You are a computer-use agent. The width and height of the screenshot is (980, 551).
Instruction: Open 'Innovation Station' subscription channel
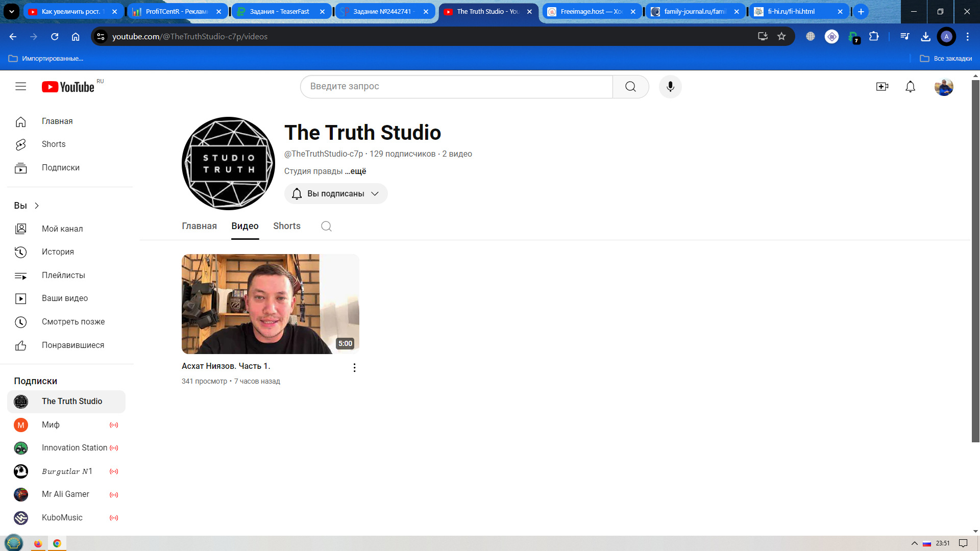click(x=66, y=448)
